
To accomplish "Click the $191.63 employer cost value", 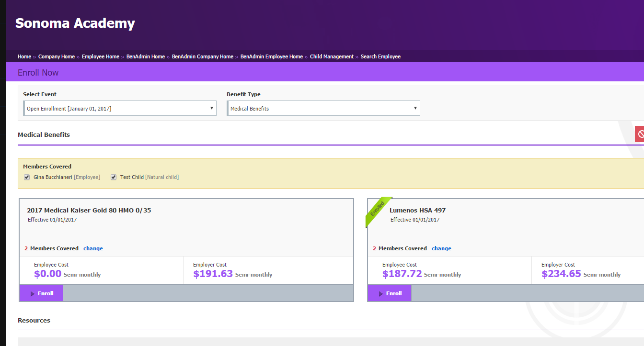I will point(213,274).
